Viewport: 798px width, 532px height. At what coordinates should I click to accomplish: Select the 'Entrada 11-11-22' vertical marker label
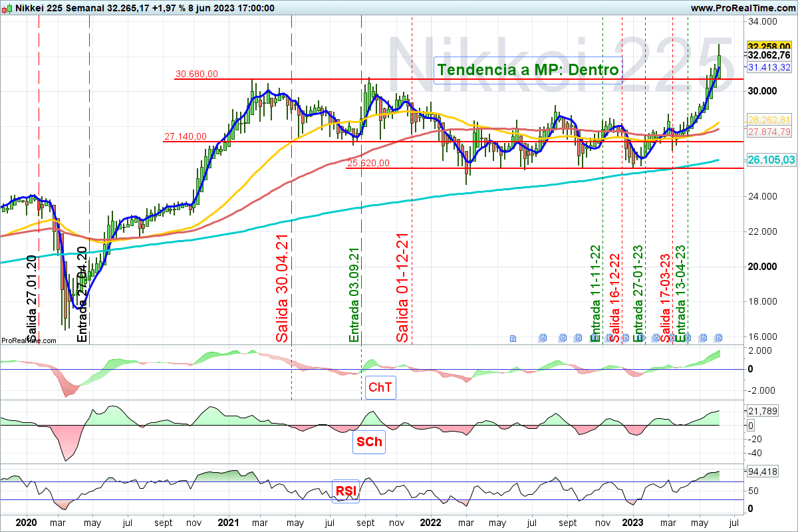[x=595, y=293]
